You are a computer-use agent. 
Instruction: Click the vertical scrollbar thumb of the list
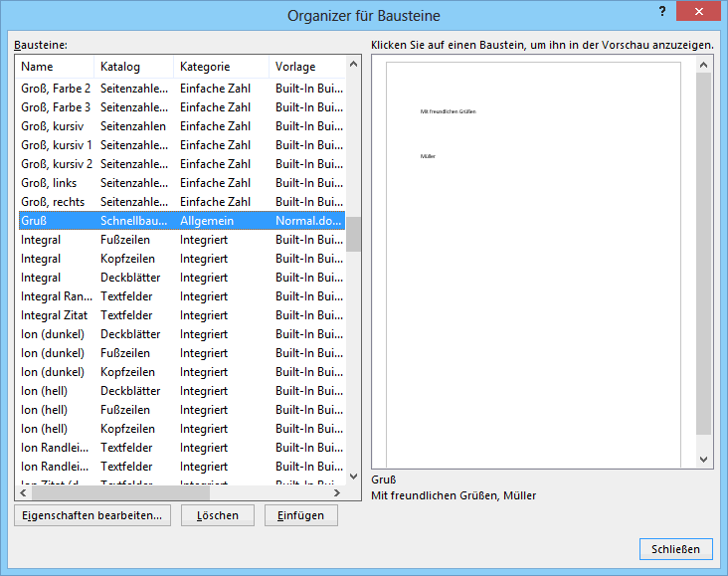point(353,235)
